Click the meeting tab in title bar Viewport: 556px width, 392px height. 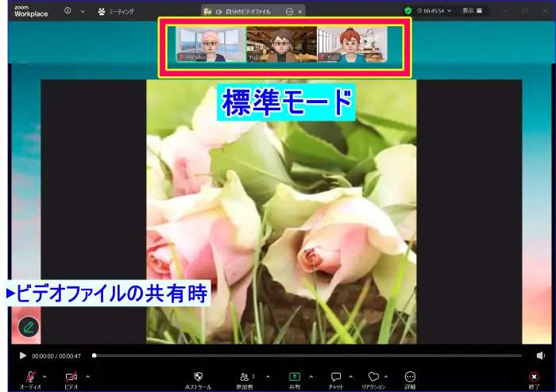click(x=116, y=12)
